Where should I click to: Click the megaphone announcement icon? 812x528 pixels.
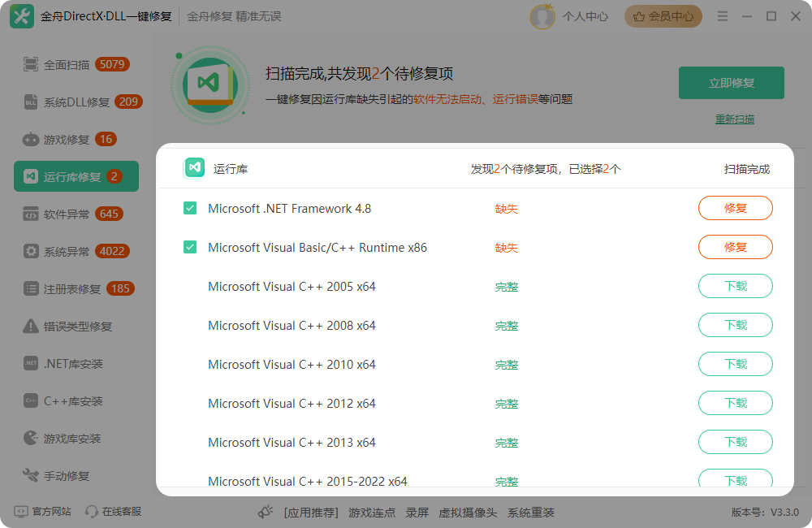pos(266,512)
